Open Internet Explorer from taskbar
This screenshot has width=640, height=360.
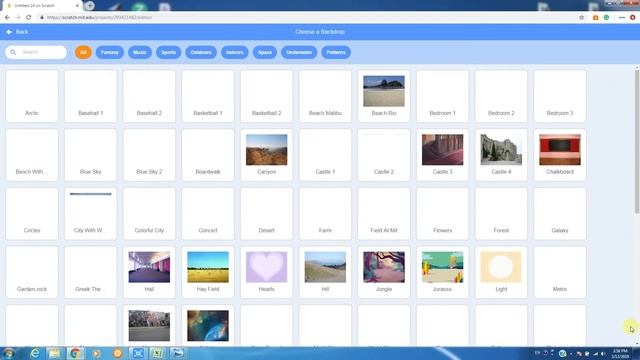pos(35,353)
